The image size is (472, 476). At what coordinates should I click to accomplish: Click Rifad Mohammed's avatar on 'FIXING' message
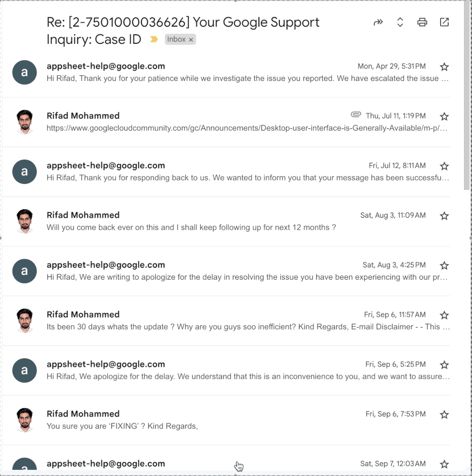[25, 420]
